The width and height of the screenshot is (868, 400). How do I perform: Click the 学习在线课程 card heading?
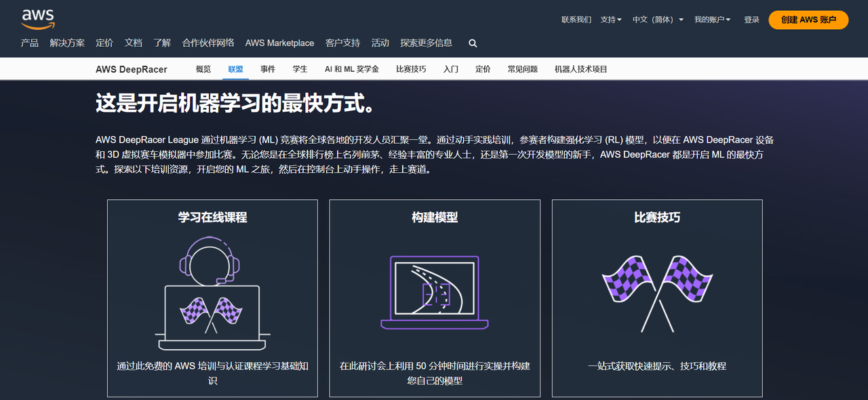tap(212, 218)
